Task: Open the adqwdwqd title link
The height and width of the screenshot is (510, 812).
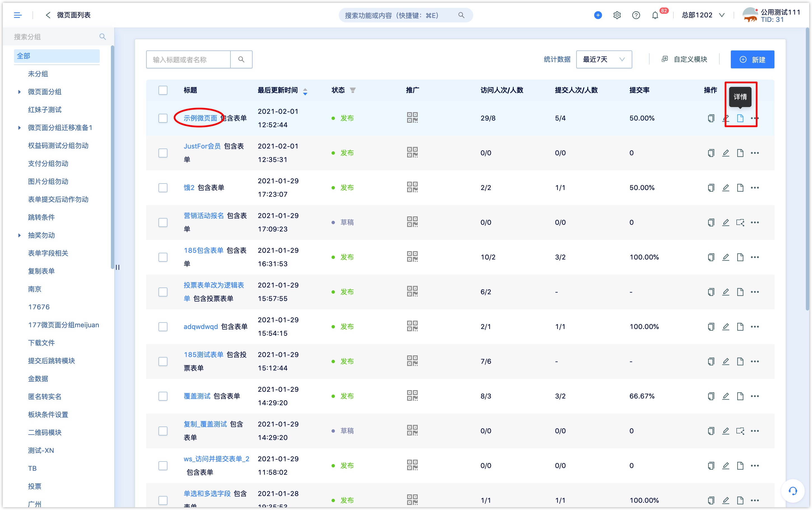Action: pos(200,326)
